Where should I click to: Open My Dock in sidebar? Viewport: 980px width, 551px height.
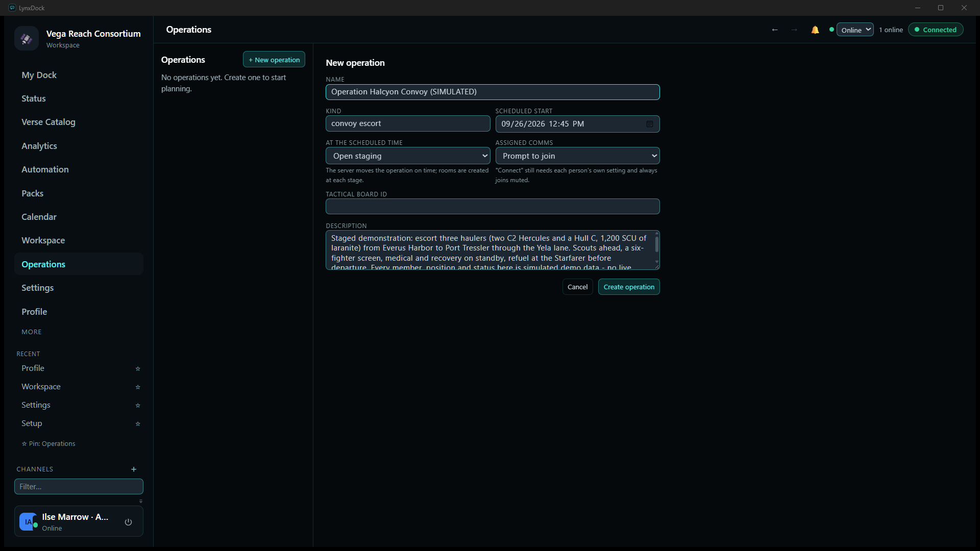(x=79, y=75)
